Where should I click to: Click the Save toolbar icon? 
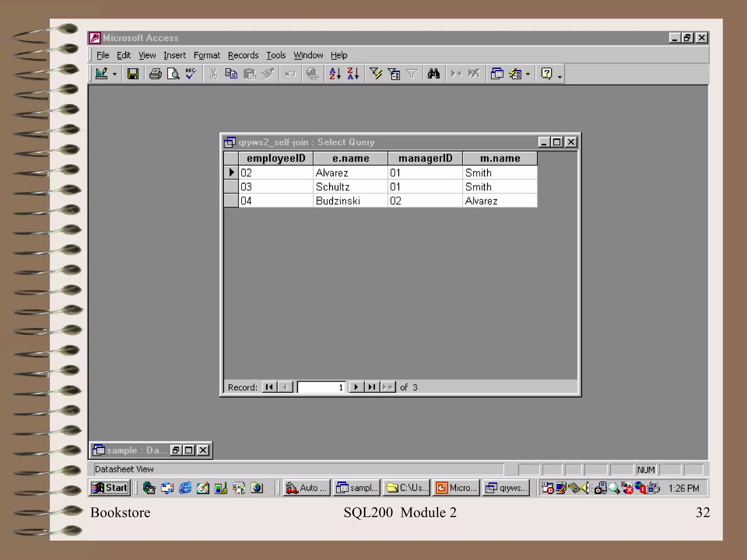coord(133,74)
